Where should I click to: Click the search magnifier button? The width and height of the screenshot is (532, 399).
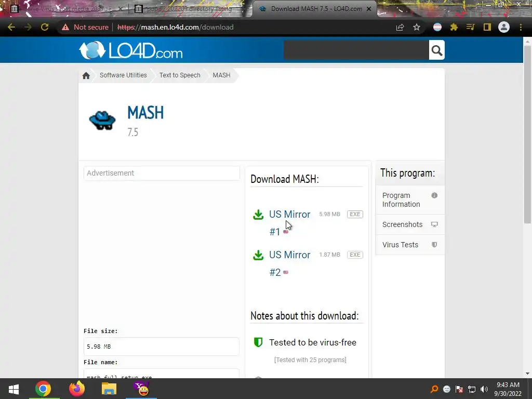(436, 50)
